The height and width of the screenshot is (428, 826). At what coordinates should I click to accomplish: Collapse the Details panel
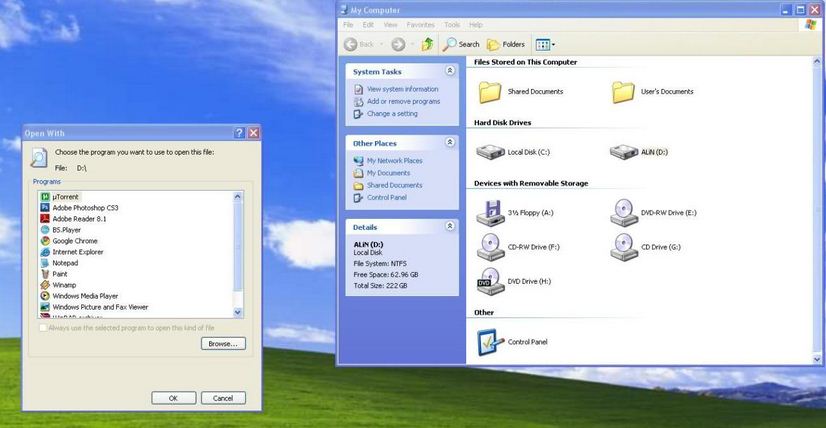coord(449,226)
